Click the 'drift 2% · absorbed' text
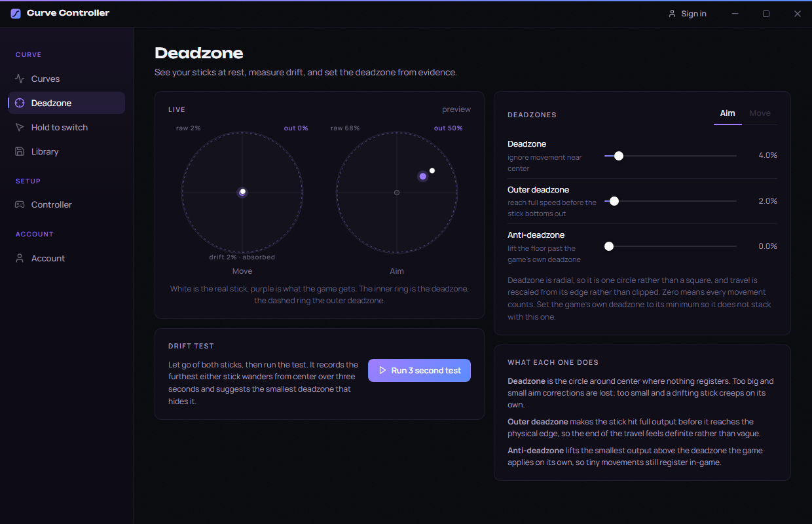 [242, 257]
